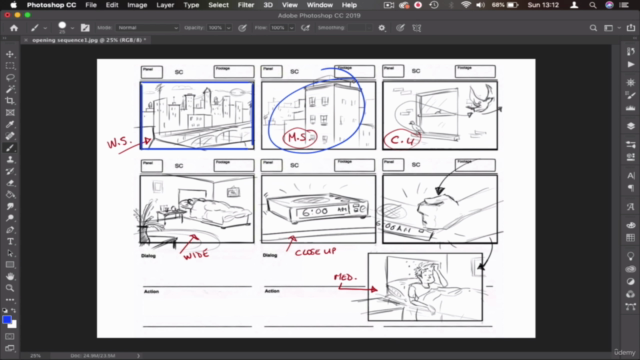Select the Lasso tool
Image resolution: width=640 pixels, height=360 pixels.
tap(10, 78)
